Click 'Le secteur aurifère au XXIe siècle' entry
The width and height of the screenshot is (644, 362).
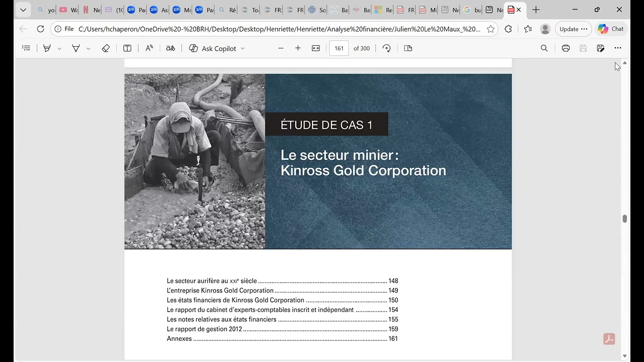[x=282, y=281]
